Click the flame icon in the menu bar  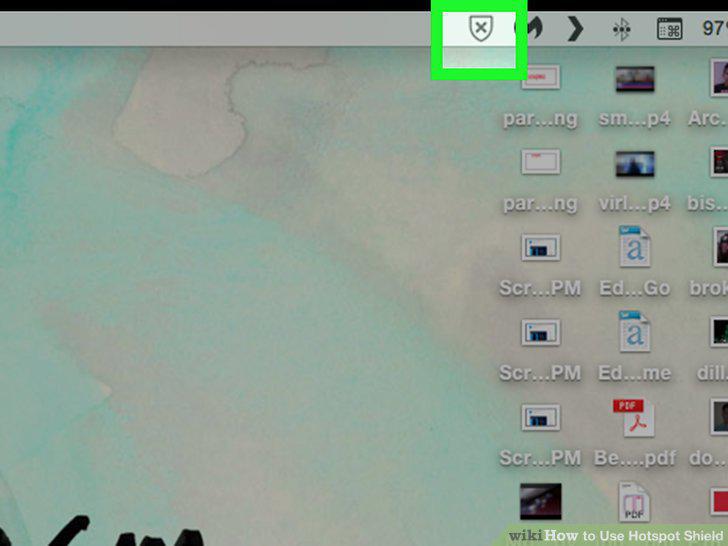(534, 28)
